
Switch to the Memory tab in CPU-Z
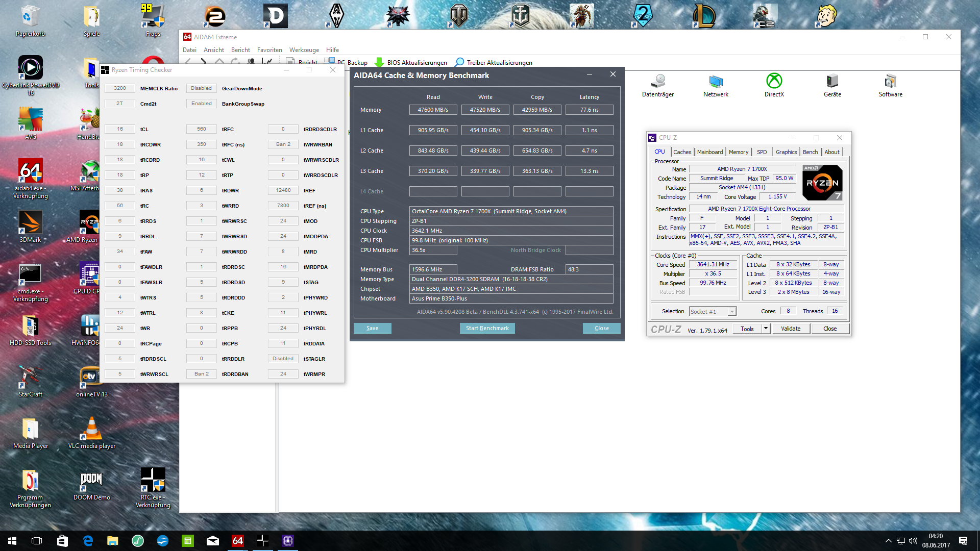click(738, 152)
